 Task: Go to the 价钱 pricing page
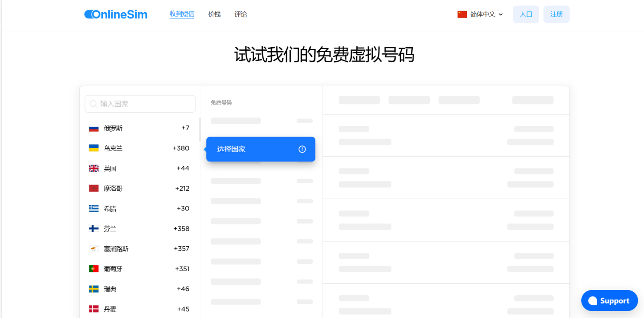click(214, 14)
